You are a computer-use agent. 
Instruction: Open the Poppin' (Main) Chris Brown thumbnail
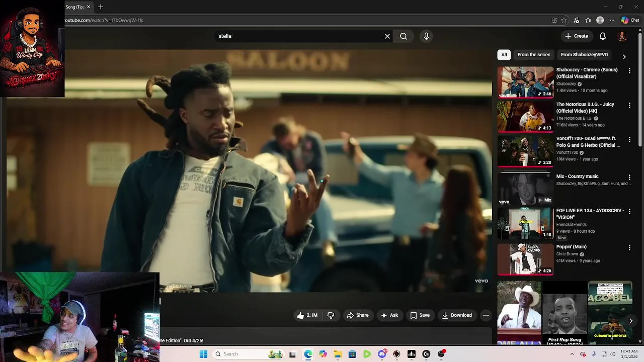pos(525,259)
